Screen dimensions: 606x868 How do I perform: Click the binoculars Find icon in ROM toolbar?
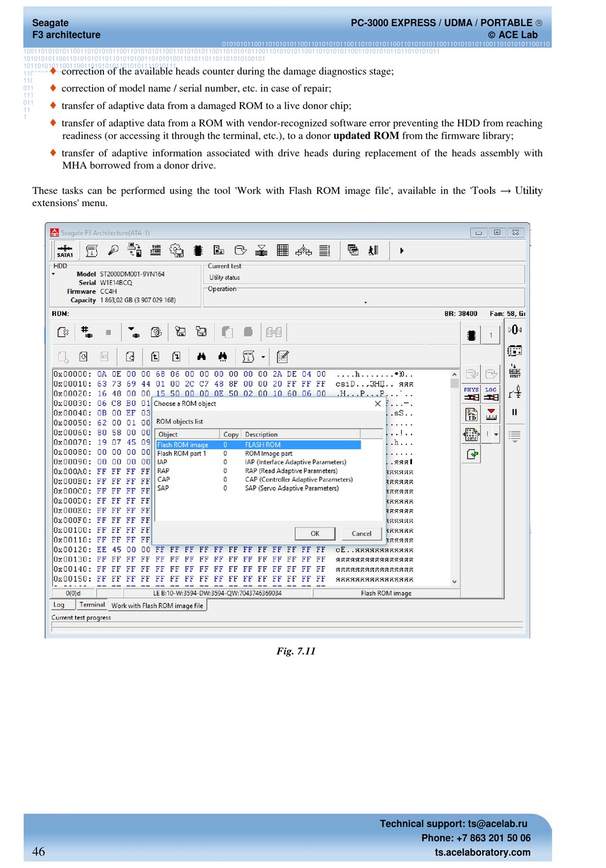tap(202, 357)
